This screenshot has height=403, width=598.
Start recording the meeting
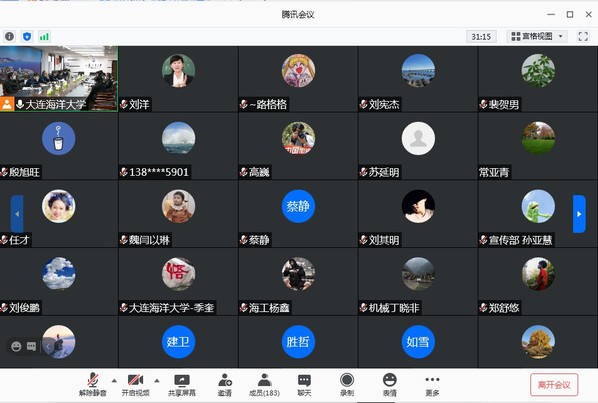pyautogui.click(x=347, y=385)
